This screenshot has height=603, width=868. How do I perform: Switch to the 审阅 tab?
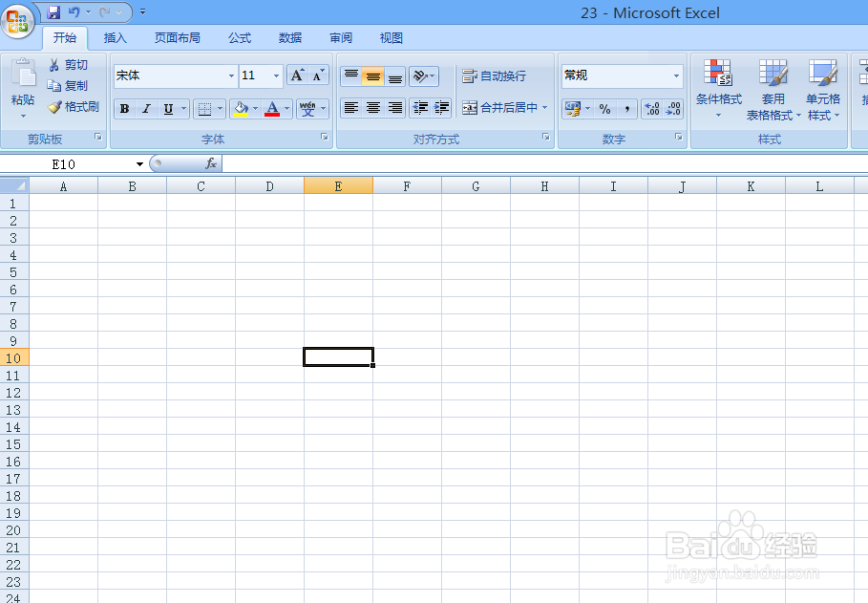pos(341,37)
